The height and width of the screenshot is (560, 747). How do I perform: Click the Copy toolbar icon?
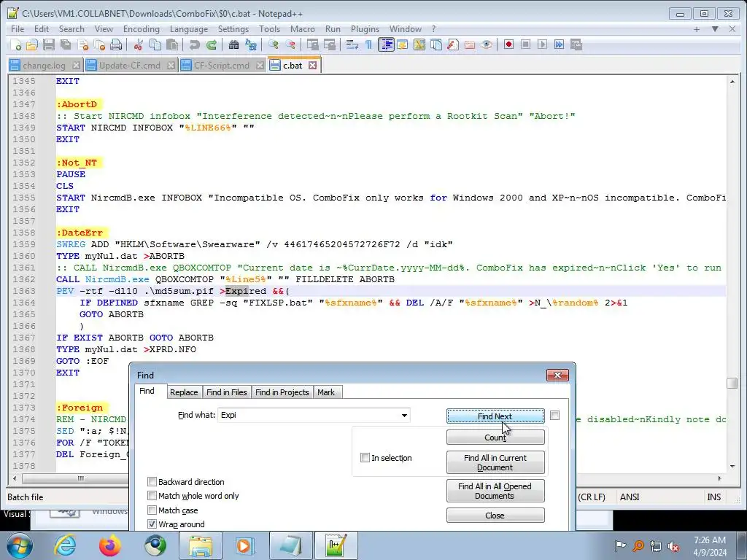click(155, 44)
